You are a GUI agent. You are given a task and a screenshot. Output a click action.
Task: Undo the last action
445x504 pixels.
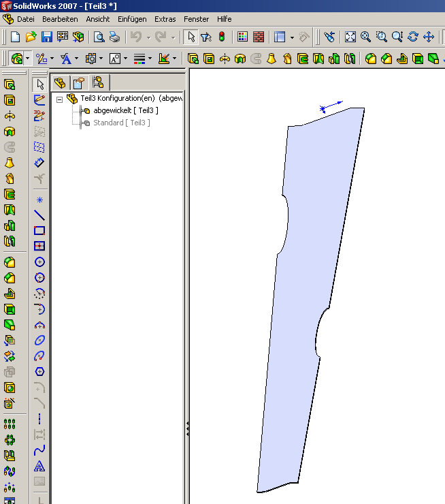136,37
